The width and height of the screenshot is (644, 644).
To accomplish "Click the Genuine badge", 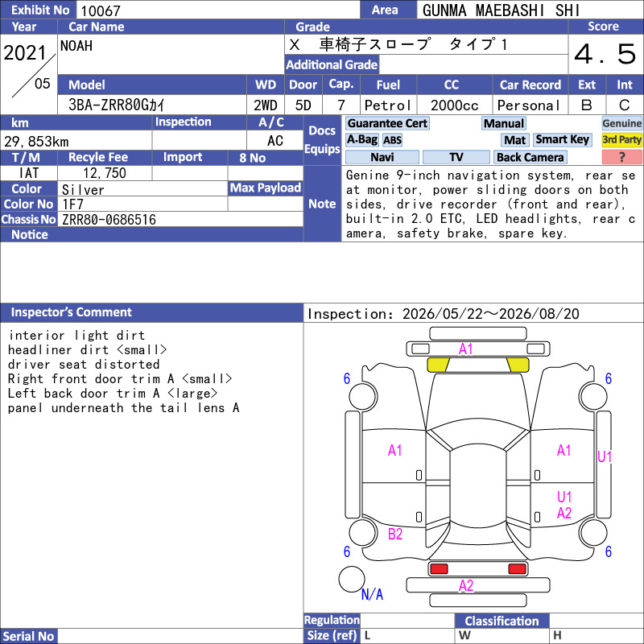I will (621, 123).
